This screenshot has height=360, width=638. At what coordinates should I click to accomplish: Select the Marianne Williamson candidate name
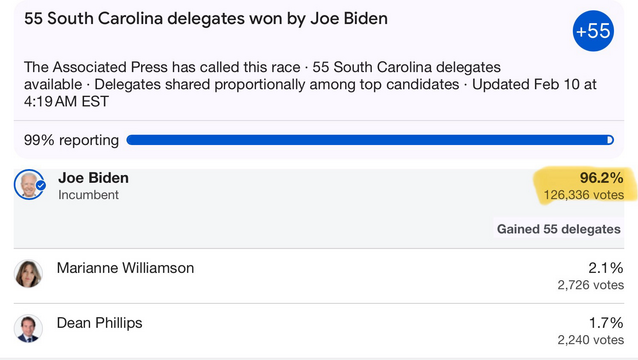[x=125, y=268]
